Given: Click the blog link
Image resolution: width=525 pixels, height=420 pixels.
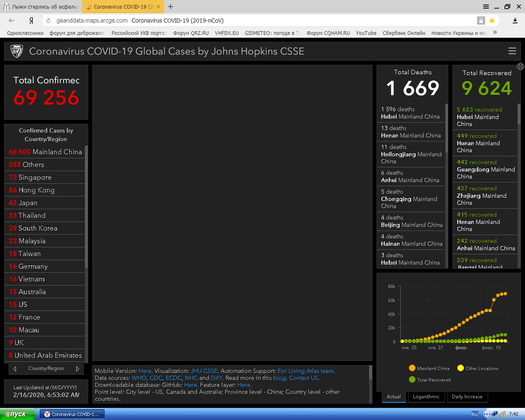Looking at the screenshot, I should [x=279, y=378].
